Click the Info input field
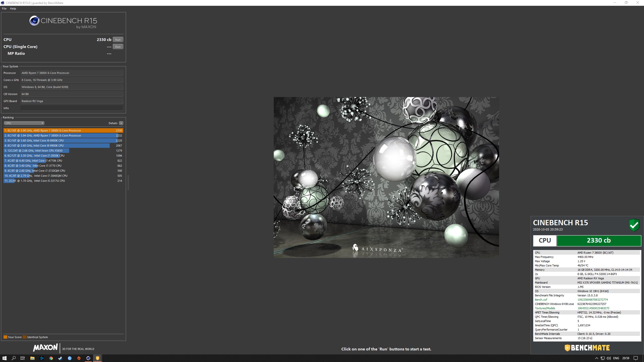The height and width of the screenshot is (362, 644). 72,108
